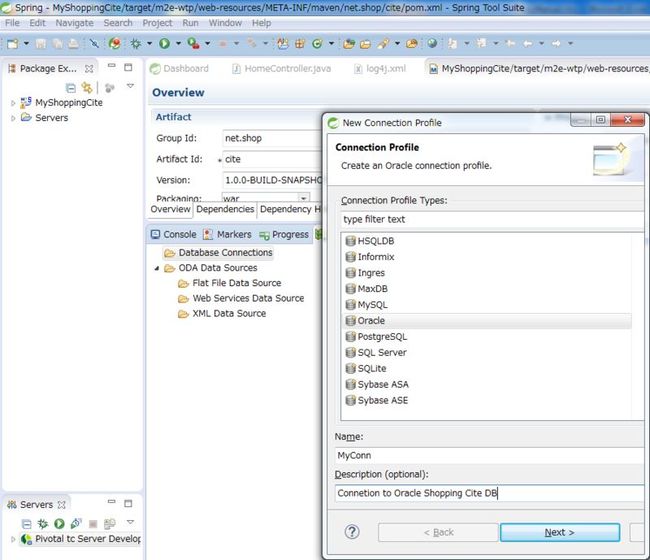Switch to Markers view tab
The width and height of the screenshot is (650, 560).
pyautogui.click(x=227, y=235)
